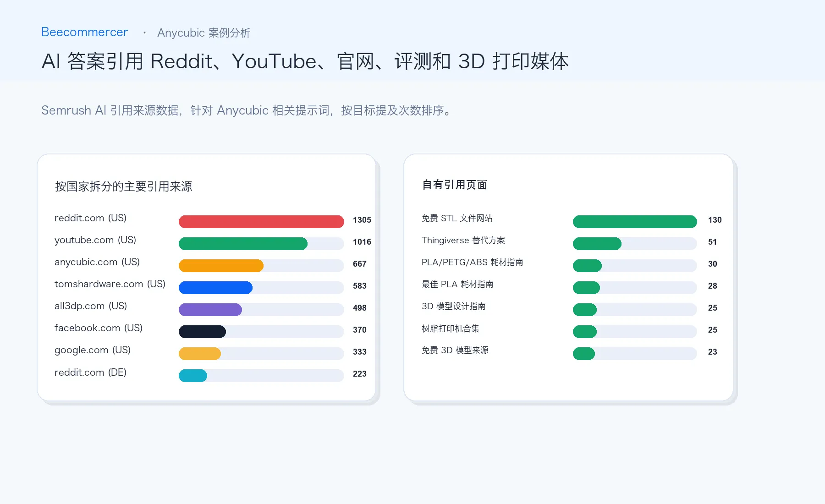Click the card title "按国家拆分的主要引用来源"

(124, 186)
